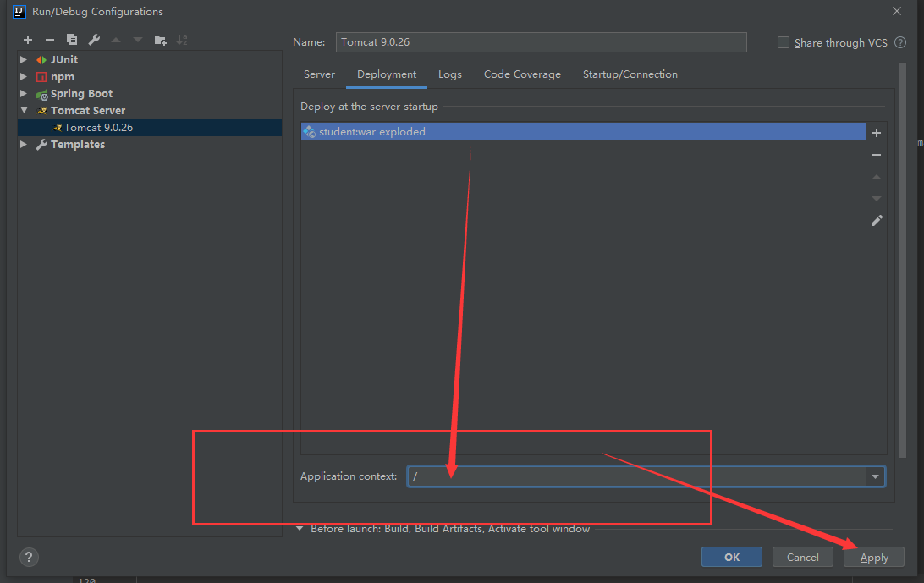Collapse the Tomcat Server node
Screen dimensions: 924x583
25,110
